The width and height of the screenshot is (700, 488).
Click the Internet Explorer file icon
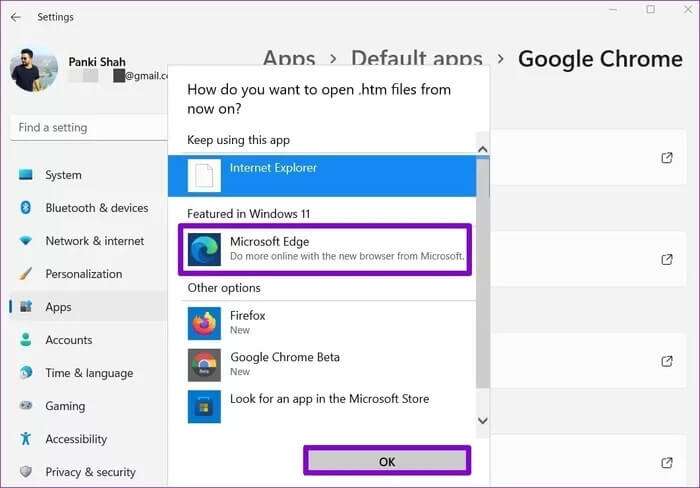coord(204,175)
